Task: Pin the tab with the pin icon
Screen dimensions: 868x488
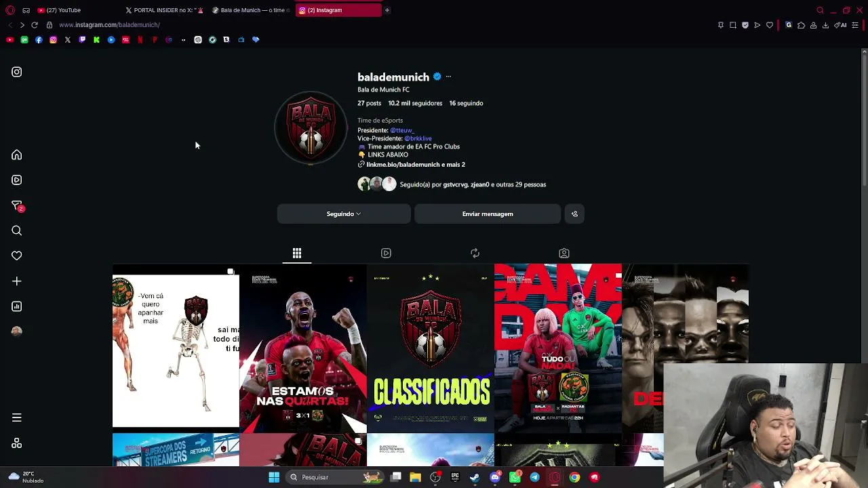Action: point(721,25)
